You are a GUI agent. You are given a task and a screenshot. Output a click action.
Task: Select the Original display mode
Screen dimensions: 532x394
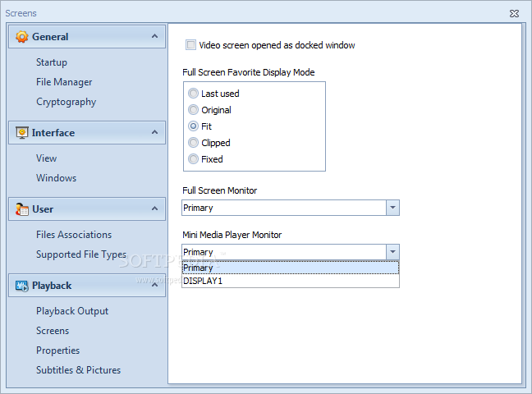[194, 110]
